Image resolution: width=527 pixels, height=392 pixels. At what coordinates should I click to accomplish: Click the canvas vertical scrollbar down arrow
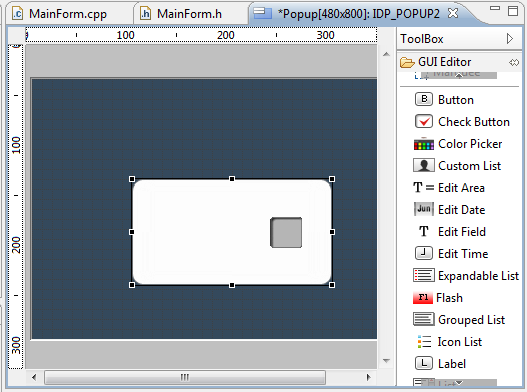[x=386, y=361]
